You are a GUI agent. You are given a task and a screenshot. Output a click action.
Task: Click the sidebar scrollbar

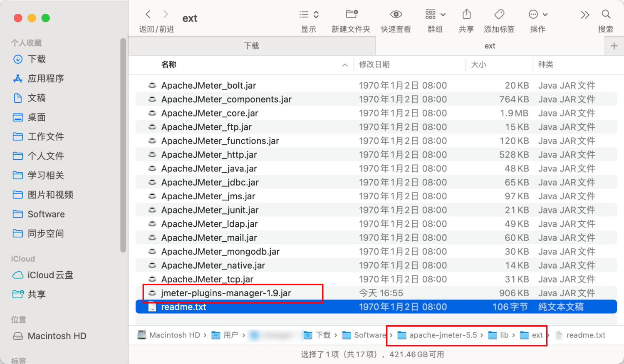[123, 145]
